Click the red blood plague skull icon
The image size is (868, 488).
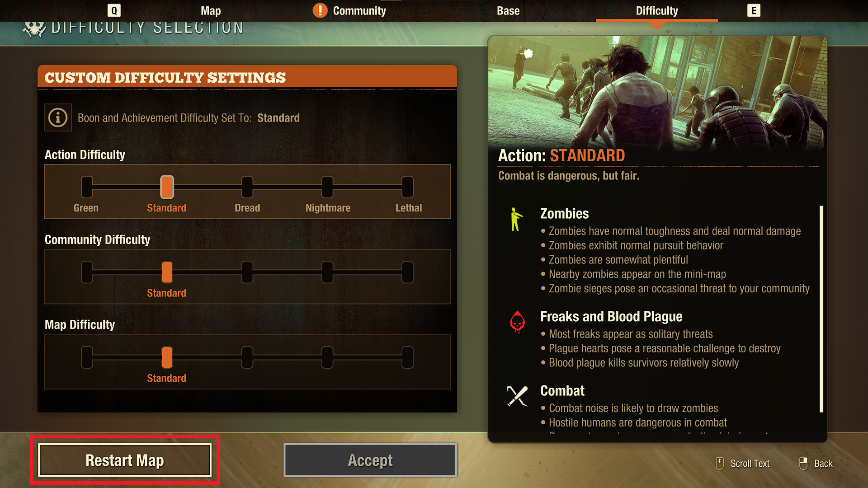(517, 322)
